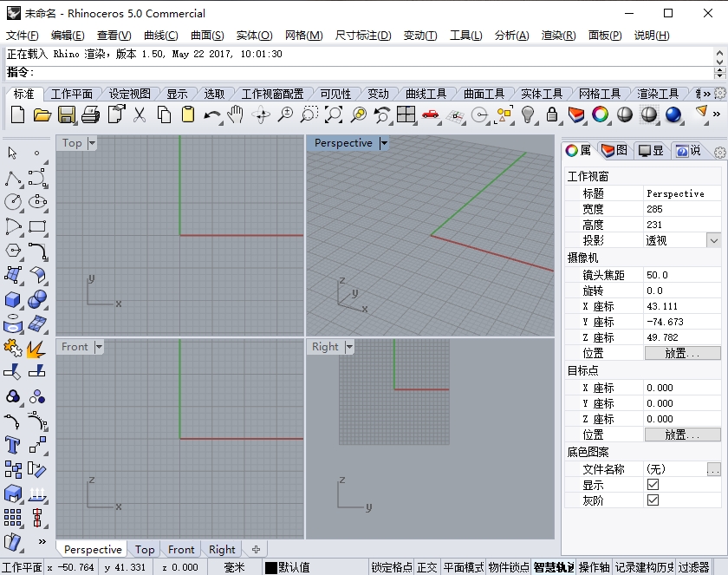Expand the Perspective viewport title menu

(384, 143)
